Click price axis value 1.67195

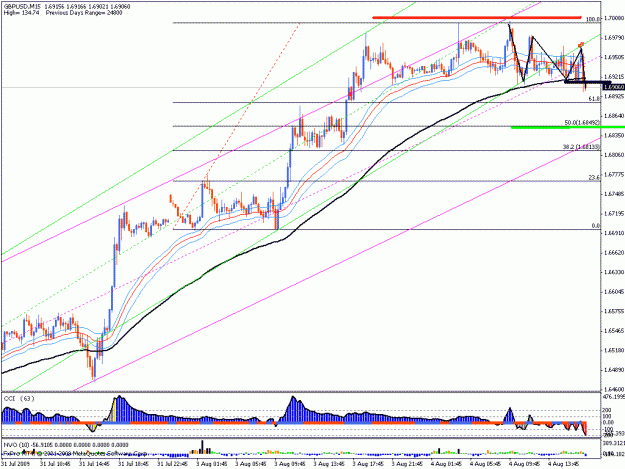(614, 214)
